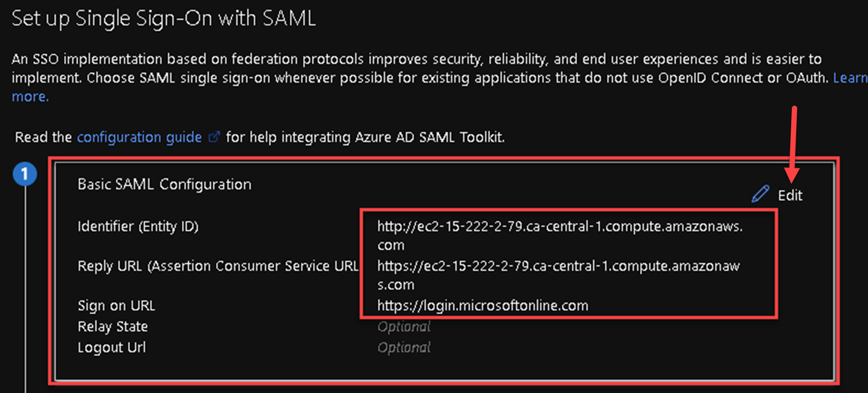Viewport: 868px width, 393px height.
Task: Click the Identifier URL starting with http://ec2-15-222-2-79
Action: (x=560, y=235)
